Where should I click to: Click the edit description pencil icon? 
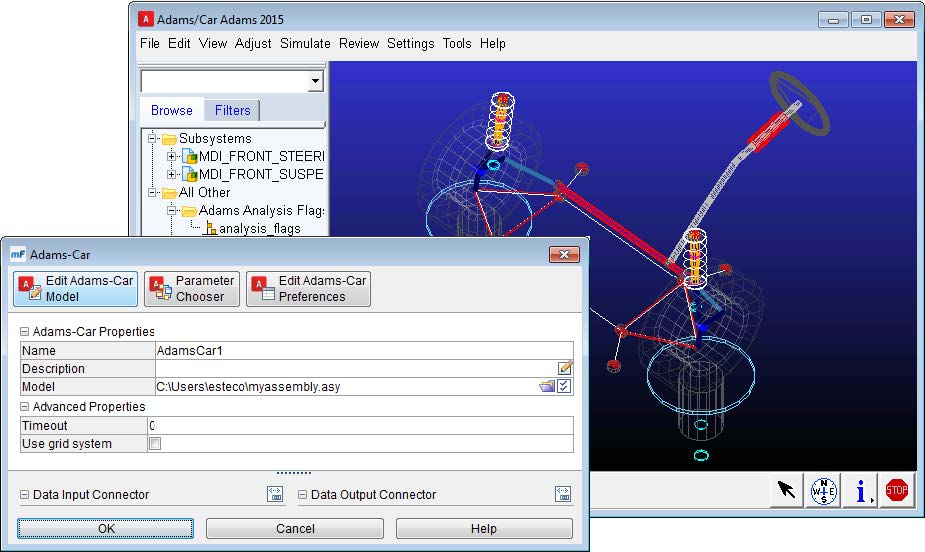click(x=565, y=368)
